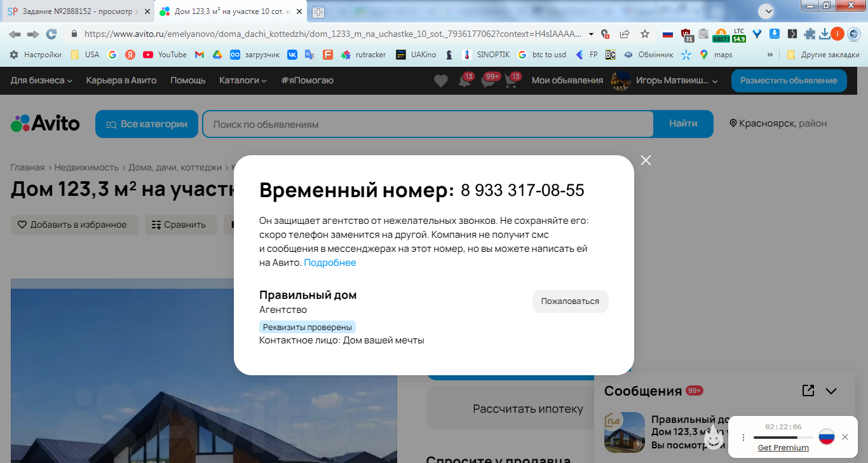The width and height of the screenshot is (868, 463).
Task: Go back in browser history
Action: tap(15, 34)
